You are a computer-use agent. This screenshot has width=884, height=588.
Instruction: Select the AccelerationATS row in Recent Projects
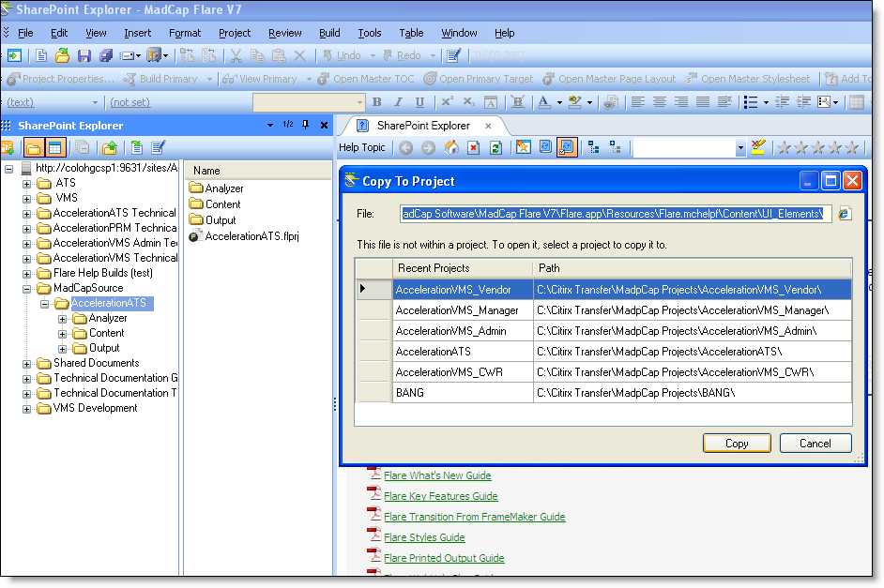(432, 352)
